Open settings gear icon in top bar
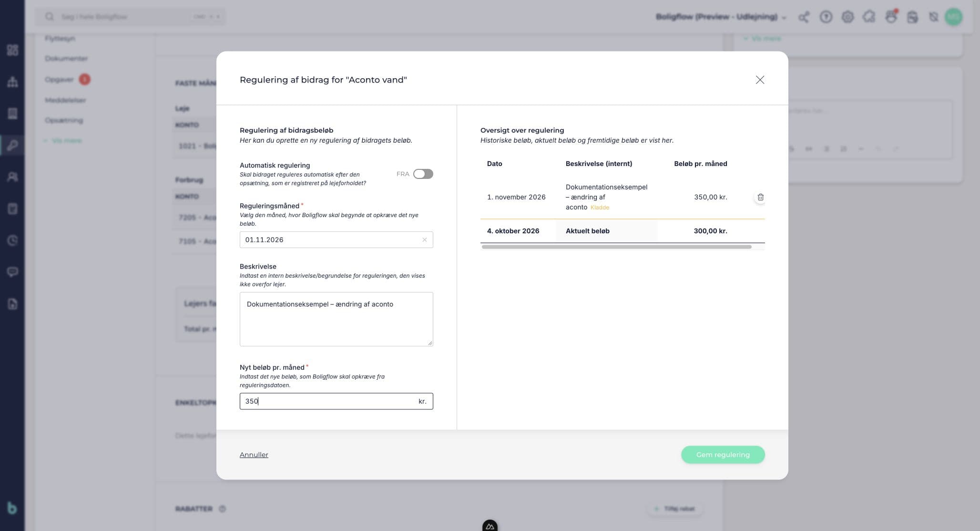The width and height of the screenshot is (980, 531). [x=847, y=17]
